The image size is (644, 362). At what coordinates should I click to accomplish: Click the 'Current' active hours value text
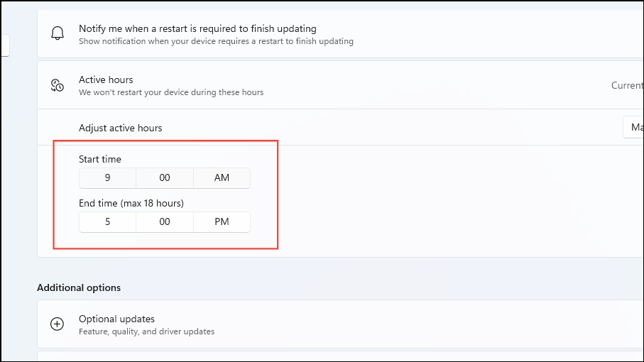tap(627, 85)
